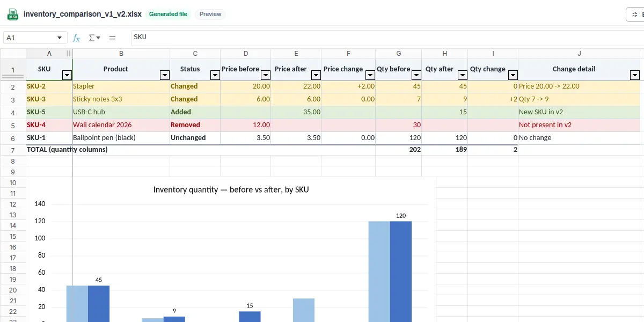Click the chart title text

[231, 189]
